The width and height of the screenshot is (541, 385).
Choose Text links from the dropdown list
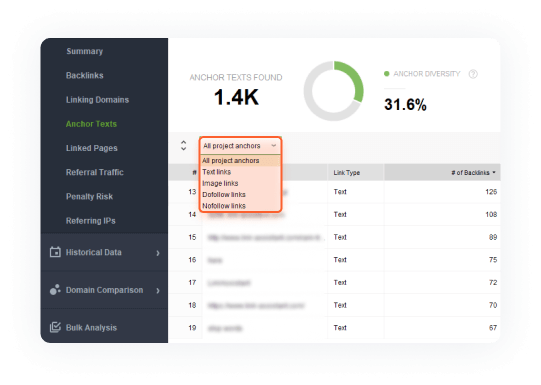click(217, 172)
